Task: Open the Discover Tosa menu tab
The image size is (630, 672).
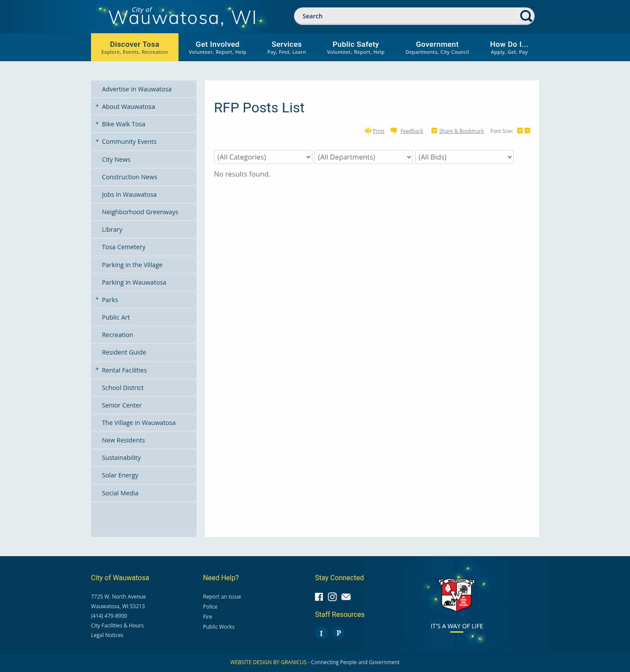Action: pyautogui.click(x=135, y=47)
